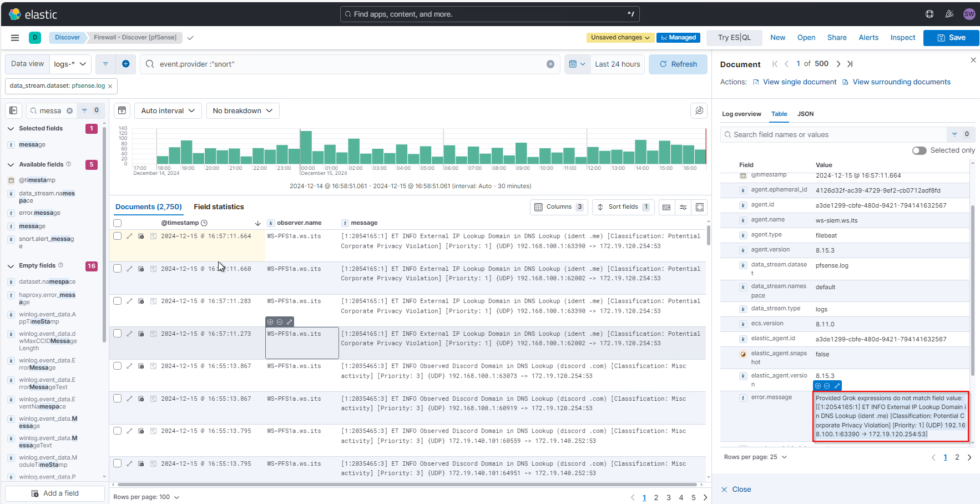Jump to the last document in flyout
980x504 pixels.
(850, 64)
